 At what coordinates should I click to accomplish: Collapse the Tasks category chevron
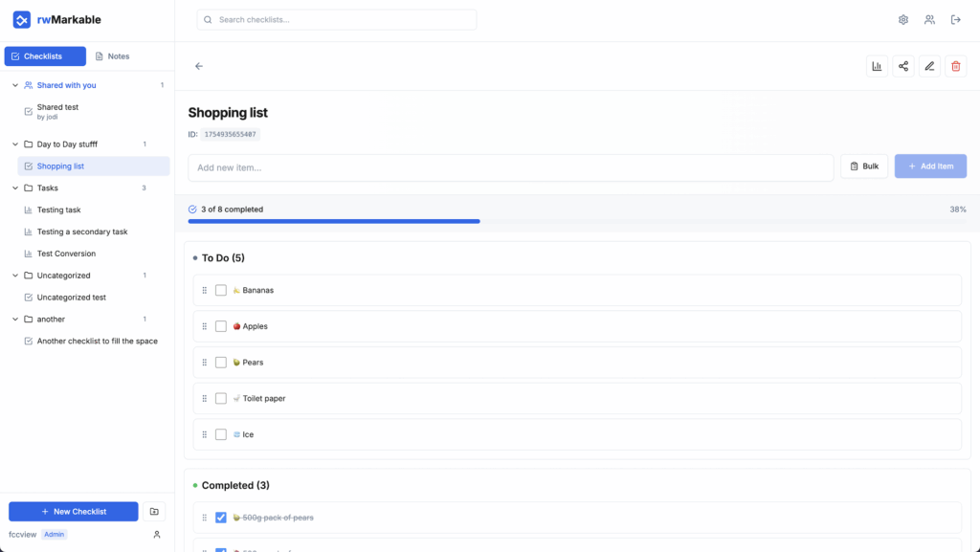click(15, 188)
